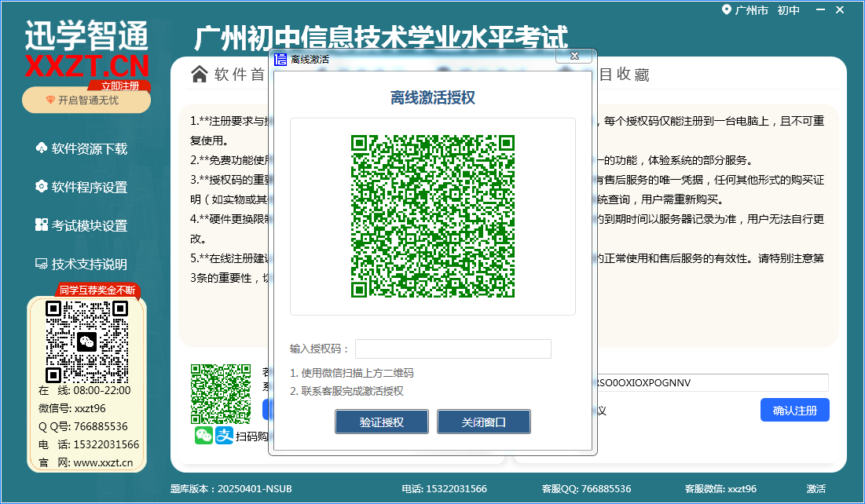Close the 离线激活 dialog with X button
865x504 pixels.
pos(574,56)
